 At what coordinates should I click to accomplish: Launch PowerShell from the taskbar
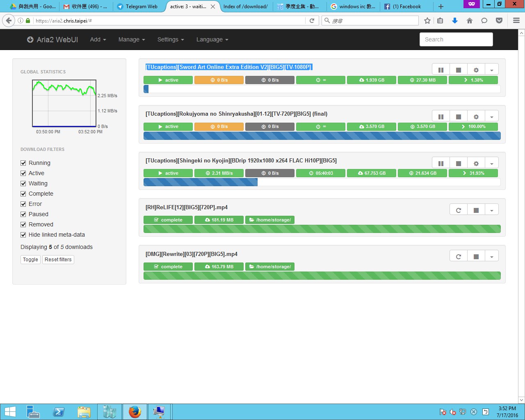(59, 412)
